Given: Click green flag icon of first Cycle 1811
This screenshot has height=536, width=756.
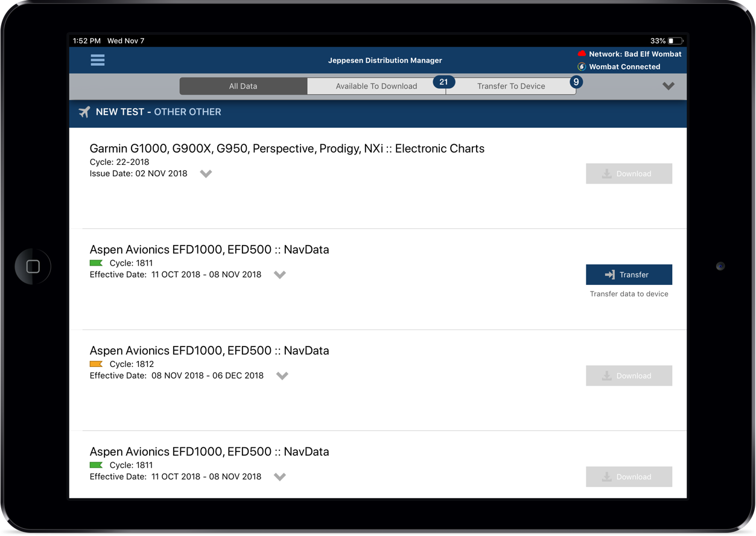Looking at the screenshot, I should 96,263.
